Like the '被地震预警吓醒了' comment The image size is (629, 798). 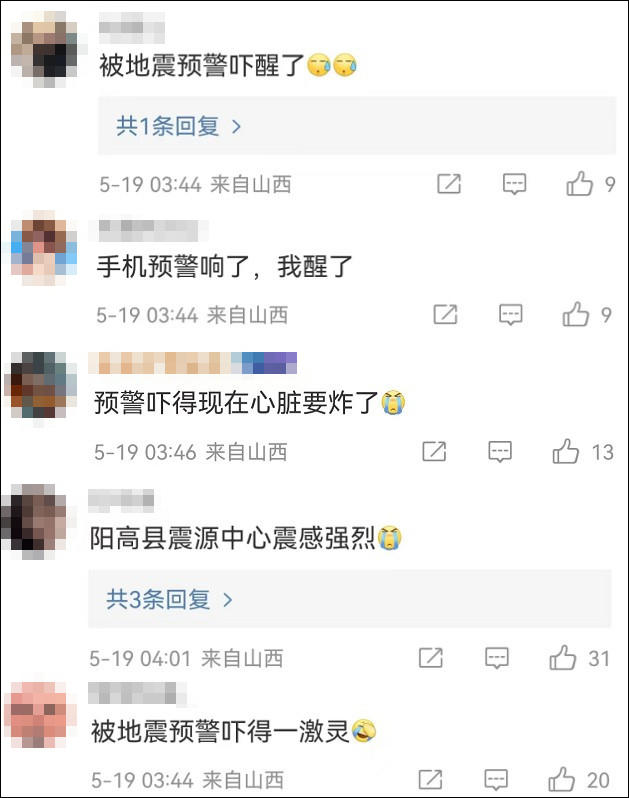click(580, 183)
